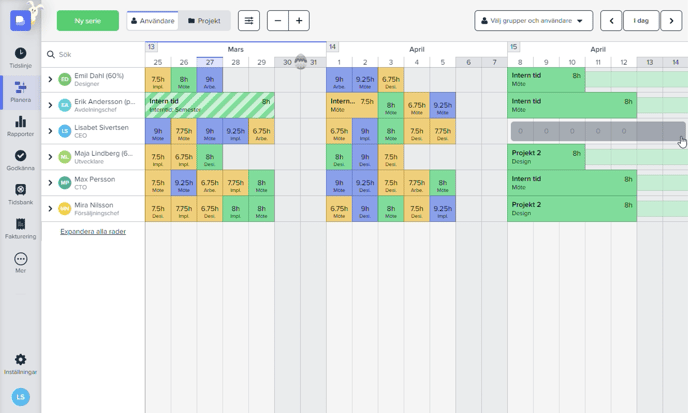Viewport: 688px width, 413px height.
Task: Click Expandera alla rader link
Action: coord(93,231)
